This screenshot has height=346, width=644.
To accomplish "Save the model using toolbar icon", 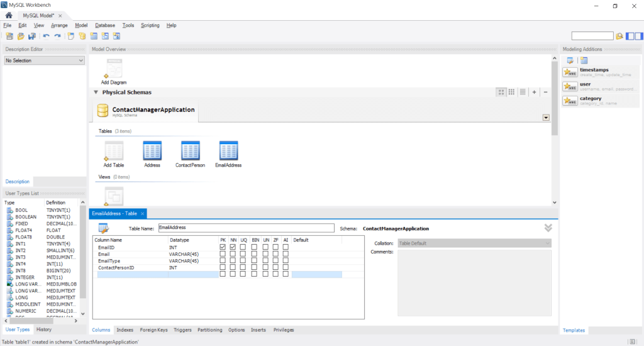I will point(32,36).
